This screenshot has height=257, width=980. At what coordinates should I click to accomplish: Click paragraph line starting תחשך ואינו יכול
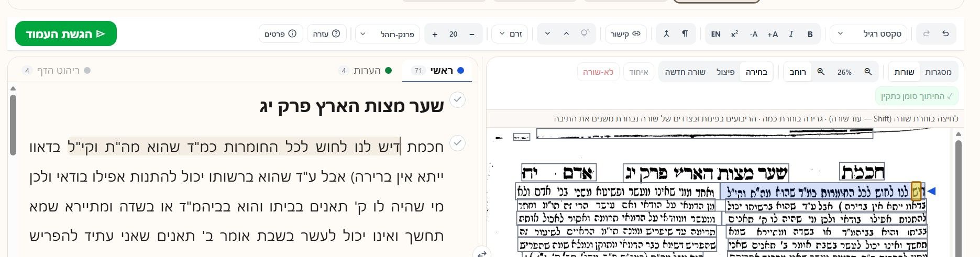click(236, 236)
